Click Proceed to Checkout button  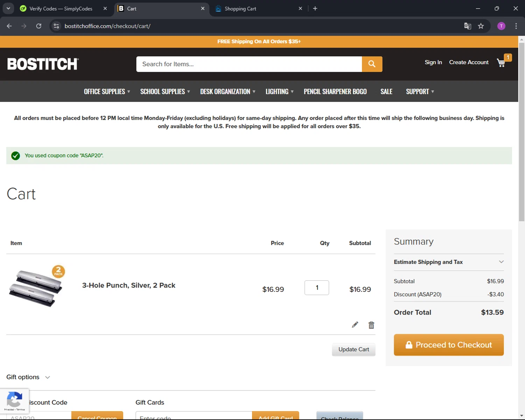point(449,345)
